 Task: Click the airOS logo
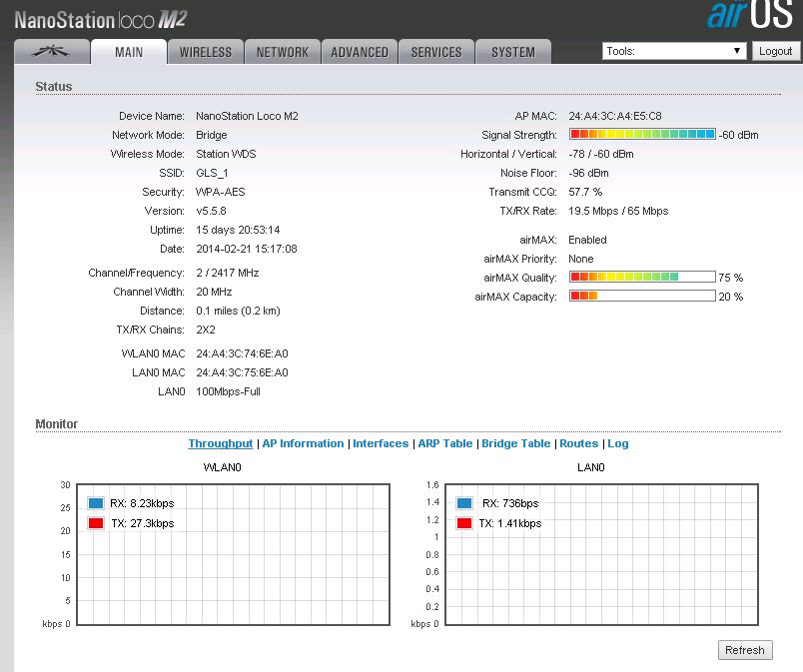pyautogui.click(x=751, y=14)
